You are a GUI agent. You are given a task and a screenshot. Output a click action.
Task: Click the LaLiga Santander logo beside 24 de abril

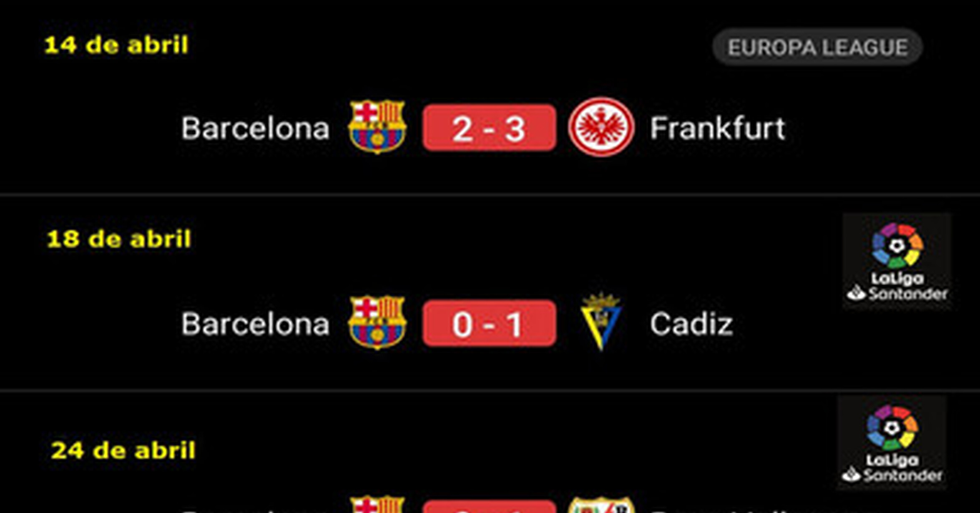coord(892,443)
